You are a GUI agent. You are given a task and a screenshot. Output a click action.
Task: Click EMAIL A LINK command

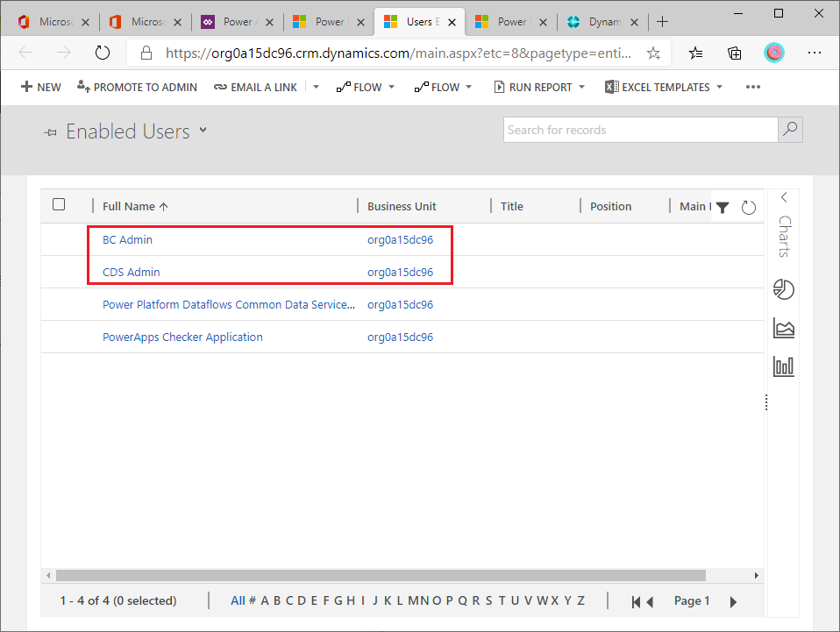(x=255, y=87)
